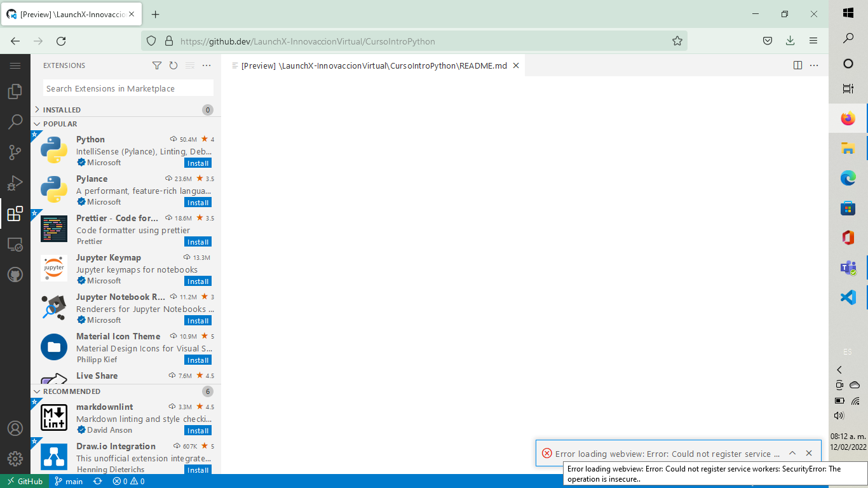Open the Explorer view in activity bar
The width and height of the screenshot is (868, 488).
click(x=15, y=92)
